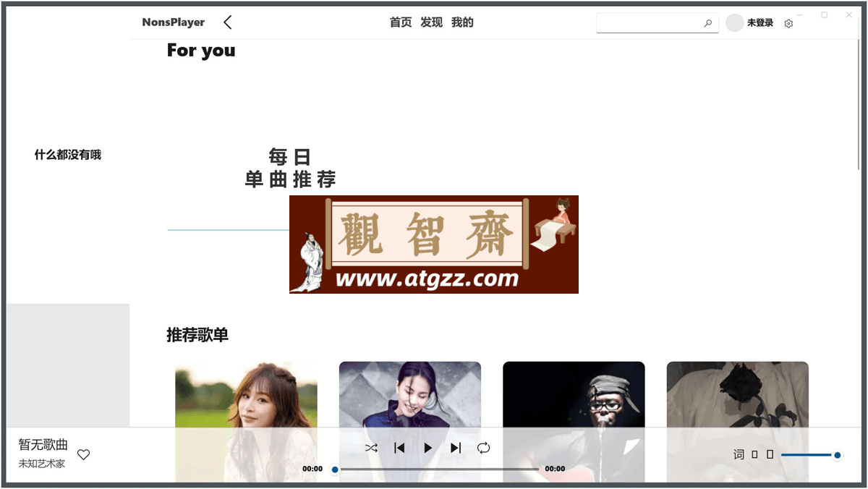
Task: Open the playlist cover showing the man with glasses
Action: pyautogui.click(x=574, y=422)
